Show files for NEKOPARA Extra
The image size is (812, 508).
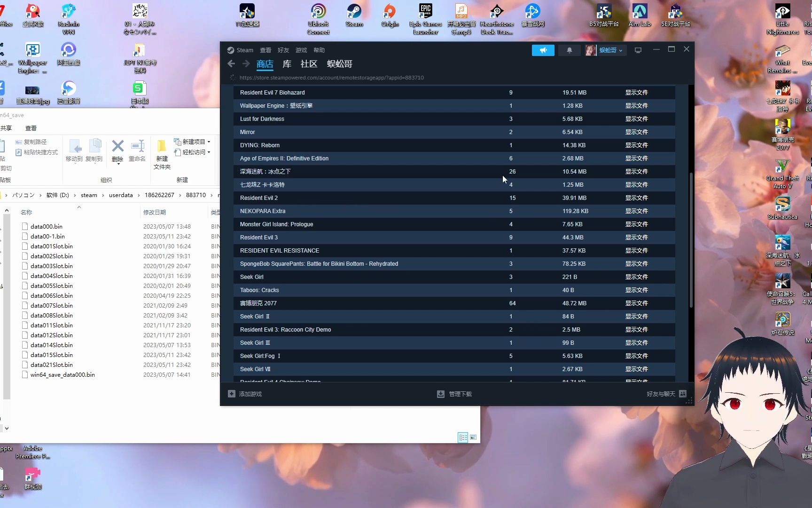pos(636,211)
